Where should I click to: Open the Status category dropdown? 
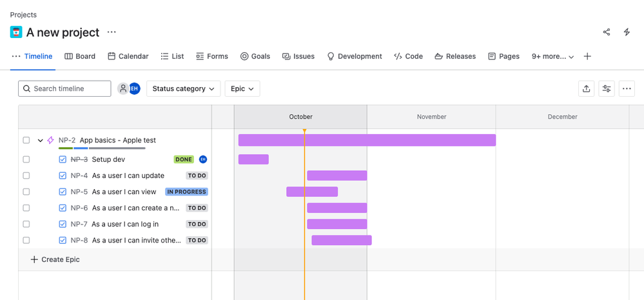[x=183, y=88]
